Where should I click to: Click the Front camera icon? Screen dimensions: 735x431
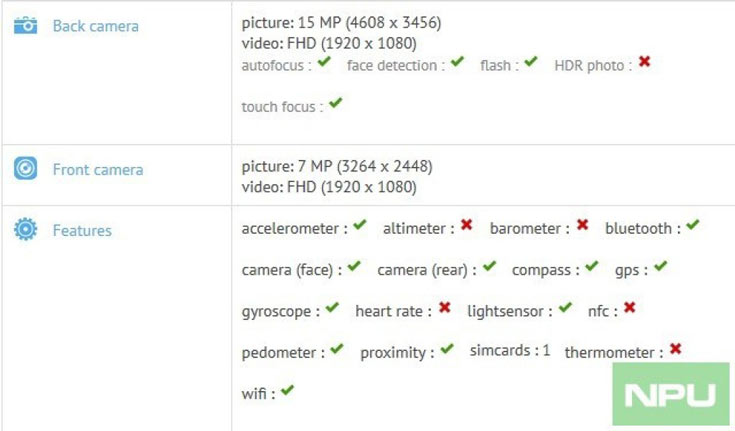click(25, 169)
